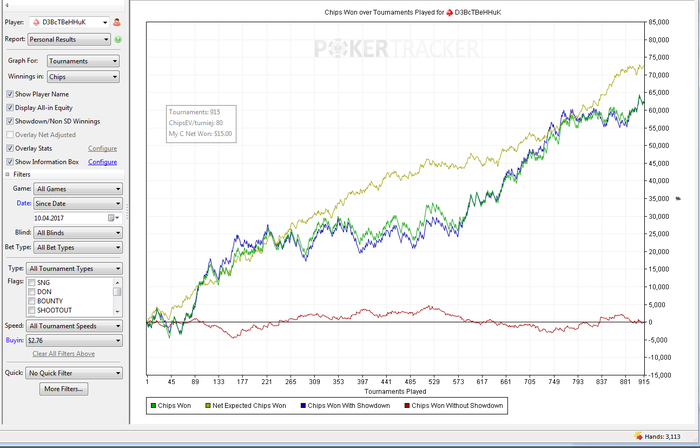700x448 pixels.
Task: Click the 'Tournaments Played' axis label
Action: [x=395, y=391]
